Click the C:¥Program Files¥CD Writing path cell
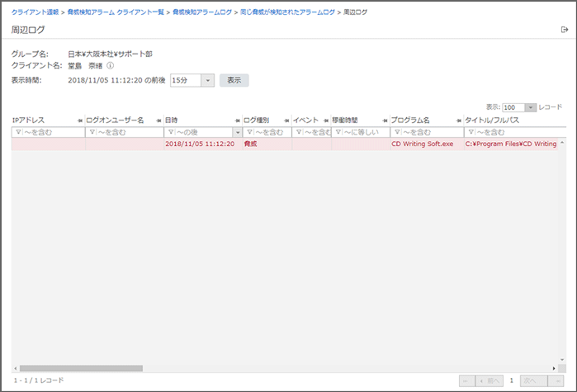Screen dimensions: 577x392 [x=511, y=144]
